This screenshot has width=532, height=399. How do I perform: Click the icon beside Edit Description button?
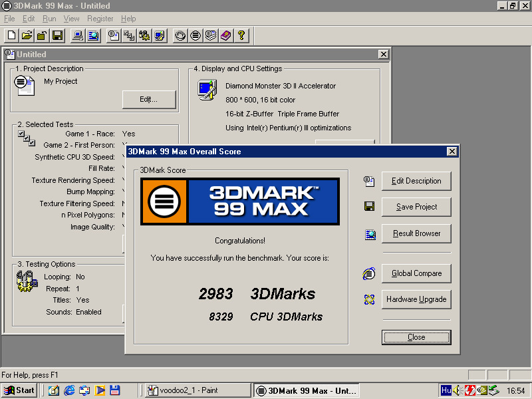click(x=369, y=181)
